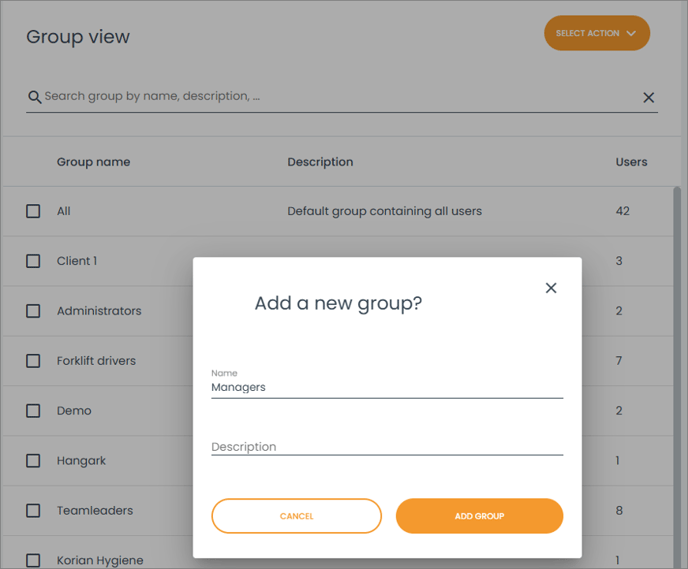Tick the checkbox for All group
Screen dimensions: 688x569
point(33,211)
